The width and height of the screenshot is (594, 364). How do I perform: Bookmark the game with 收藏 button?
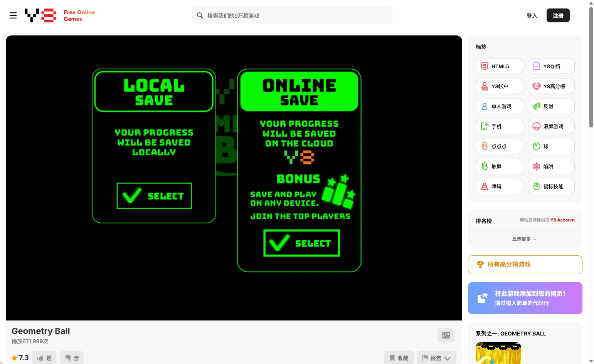[399, 358]
